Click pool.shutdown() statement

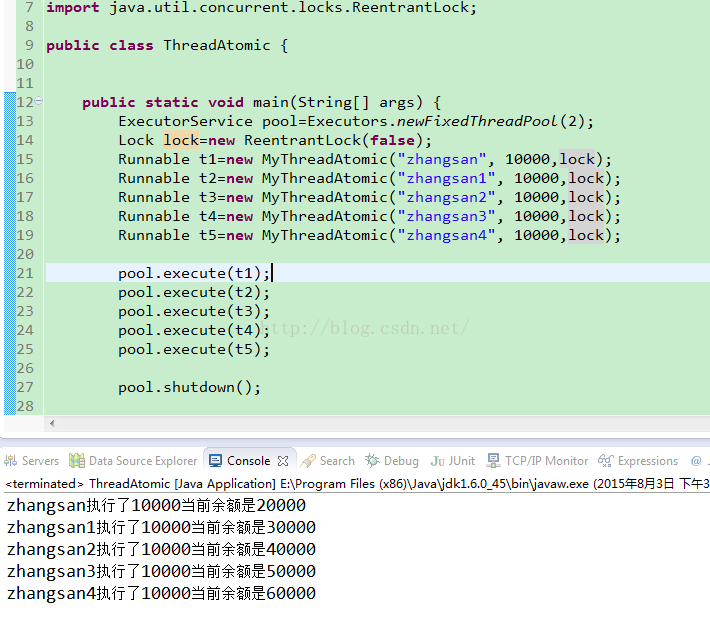click(189, 387)
